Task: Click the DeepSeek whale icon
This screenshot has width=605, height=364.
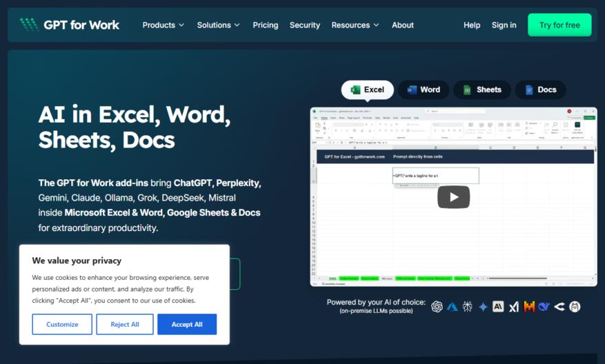Action: (x=544, y=307)
